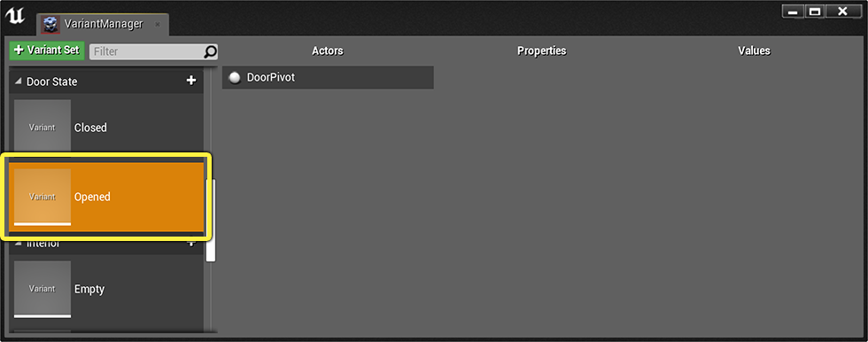Select the Closed variant thumbnail
This screenshot has width=868, height=342.
43,127
